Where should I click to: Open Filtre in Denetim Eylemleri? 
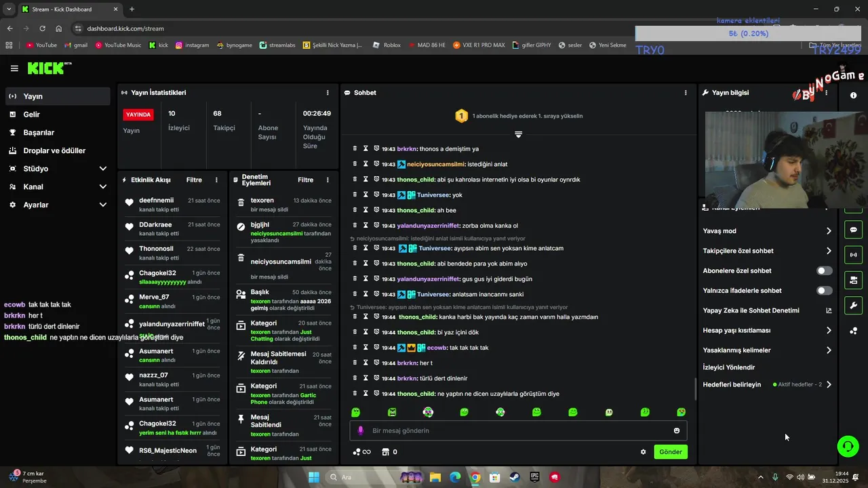click(x=306, y=180)
